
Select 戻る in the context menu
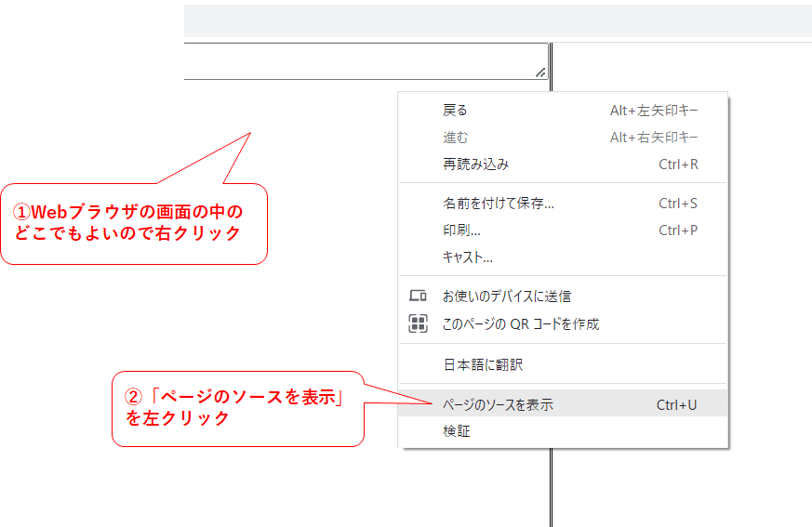coord(563,111)
